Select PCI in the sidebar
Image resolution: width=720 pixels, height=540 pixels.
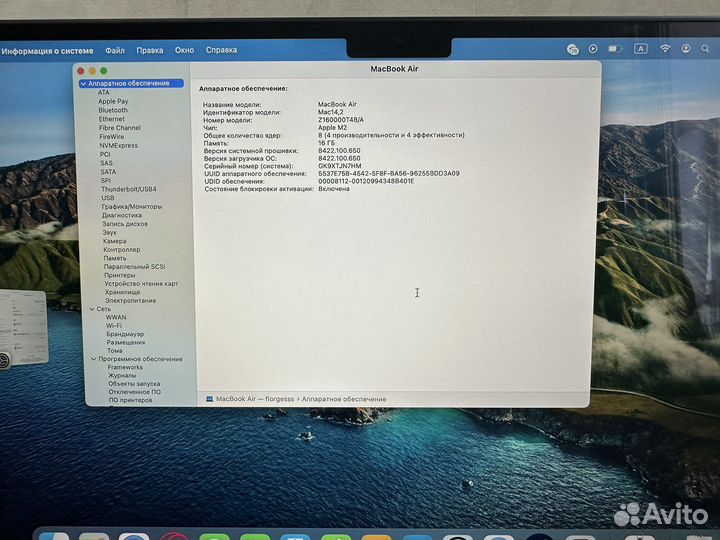(105, 154)
